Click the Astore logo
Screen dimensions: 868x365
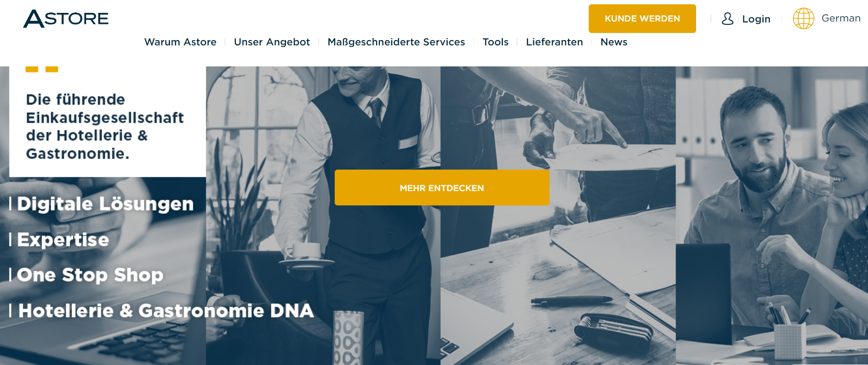pos(66,19)
